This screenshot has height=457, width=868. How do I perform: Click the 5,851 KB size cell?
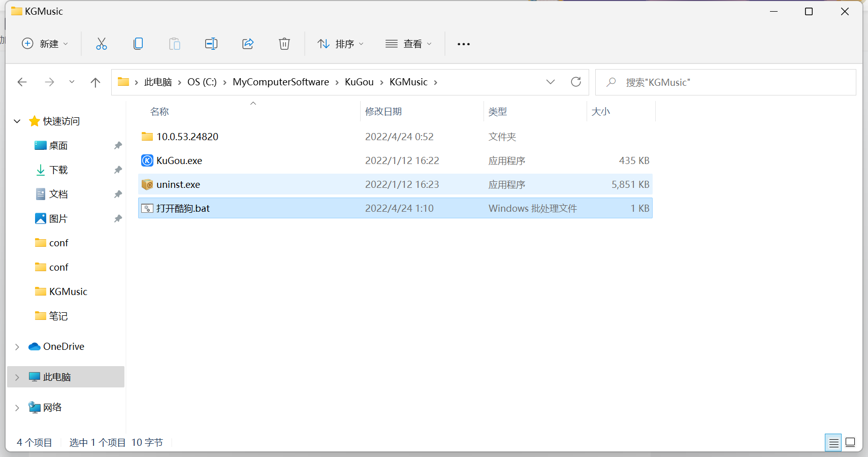coord(630,184)
